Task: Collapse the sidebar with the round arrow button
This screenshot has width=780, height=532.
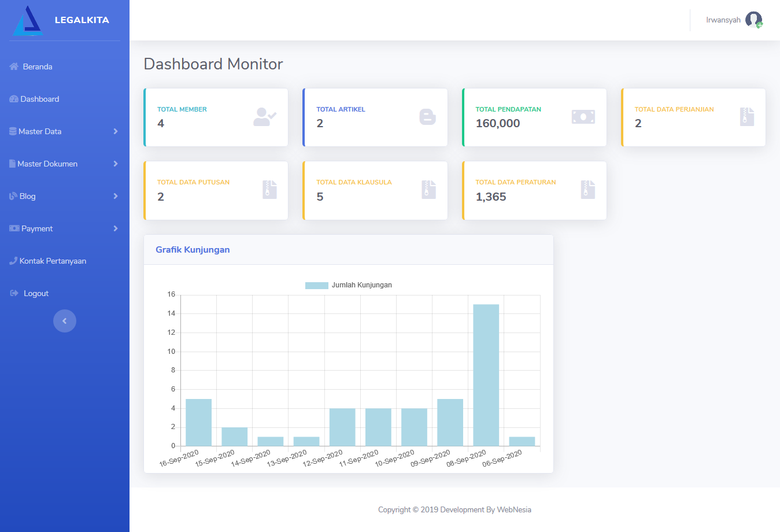Action: pos(65,321)
